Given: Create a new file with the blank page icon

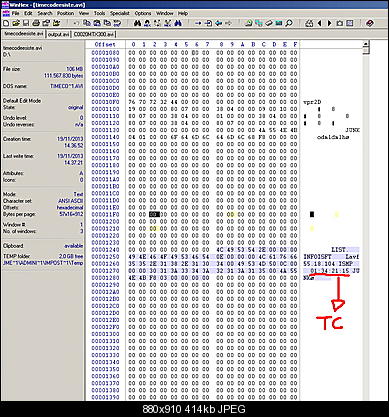Looking at the screenshot, I should tap(6, 23).
